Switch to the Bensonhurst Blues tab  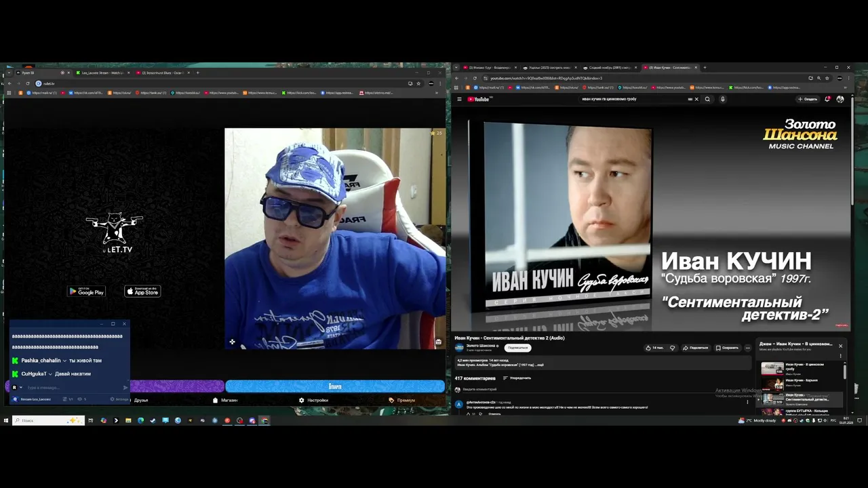[x=163, y=73]
